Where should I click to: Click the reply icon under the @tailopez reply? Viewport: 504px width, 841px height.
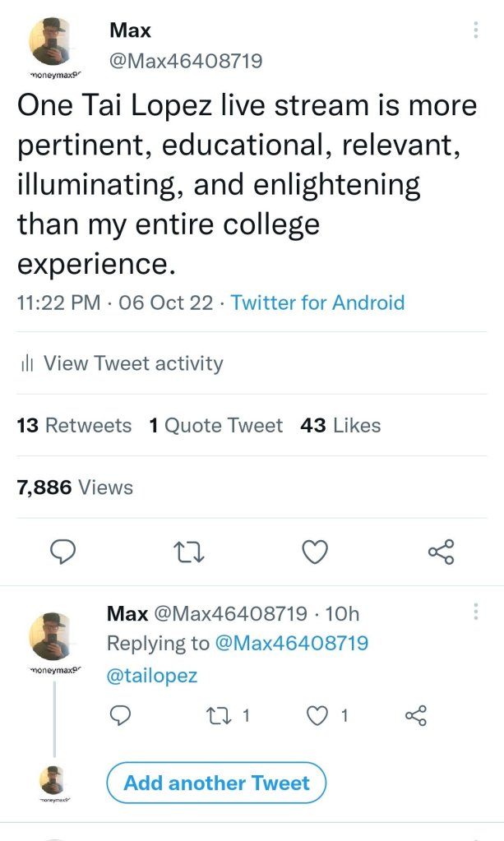coord(120,715)
